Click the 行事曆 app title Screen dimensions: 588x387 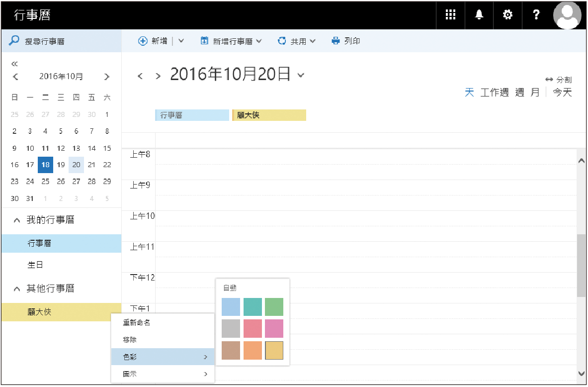[32, 15]
